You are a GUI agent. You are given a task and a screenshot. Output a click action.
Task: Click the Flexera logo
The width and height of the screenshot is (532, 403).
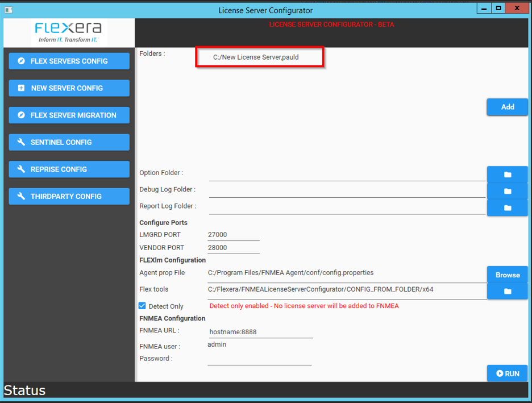pyautogui.click(x=69, y=32)
